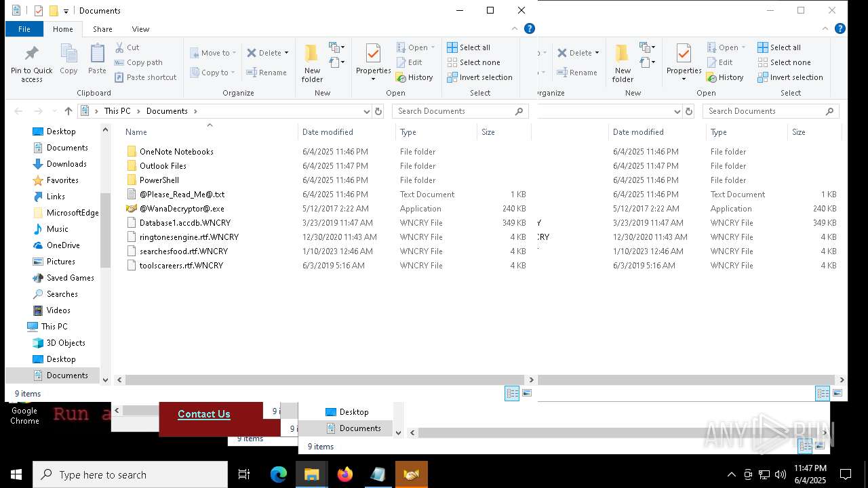Click Search Documents field in front window

coord(460,111)
